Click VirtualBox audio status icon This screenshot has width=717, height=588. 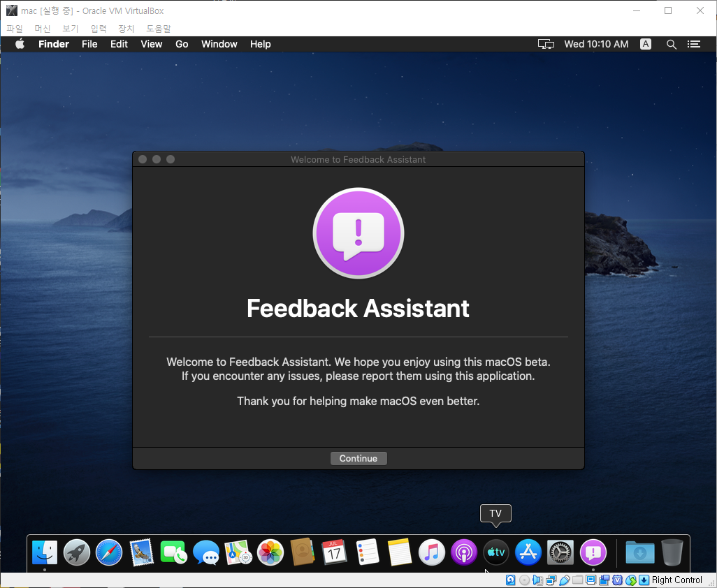[x=538, y=580]
